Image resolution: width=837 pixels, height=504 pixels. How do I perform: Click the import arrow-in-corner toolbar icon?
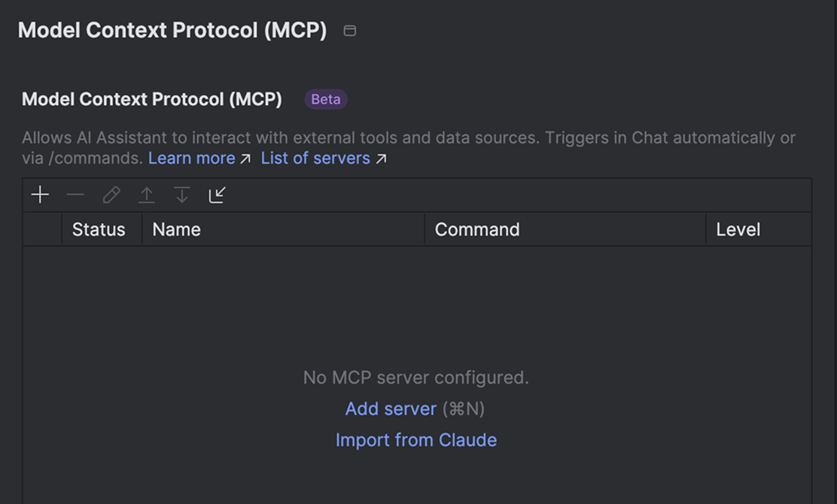[x=217, y=196]
